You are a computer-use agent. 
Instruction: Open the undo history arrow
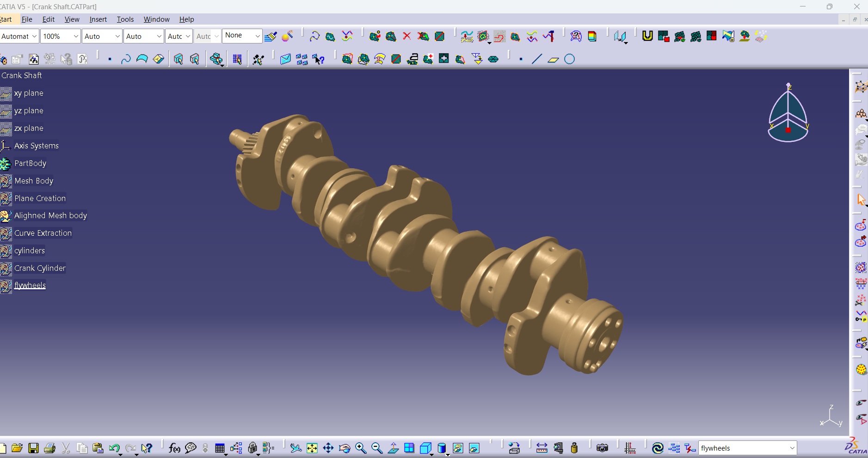tap(120, 454)
